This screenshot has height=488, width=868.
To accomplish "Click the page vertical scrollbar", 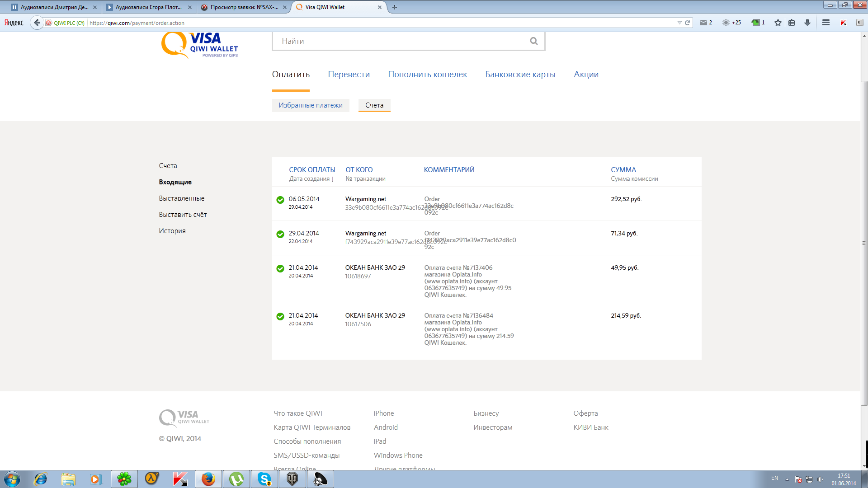I will click(x=864, y=243).
